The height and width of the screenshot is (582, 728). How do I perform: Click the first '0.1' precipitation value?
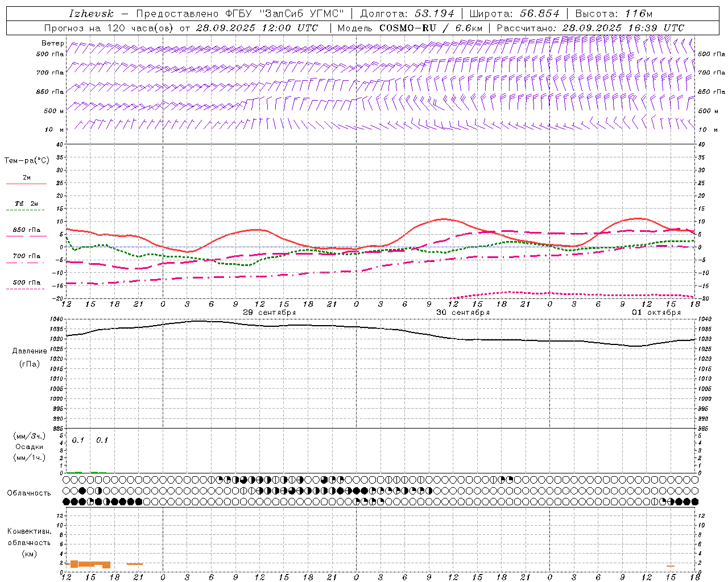click(x=78, y=440)
